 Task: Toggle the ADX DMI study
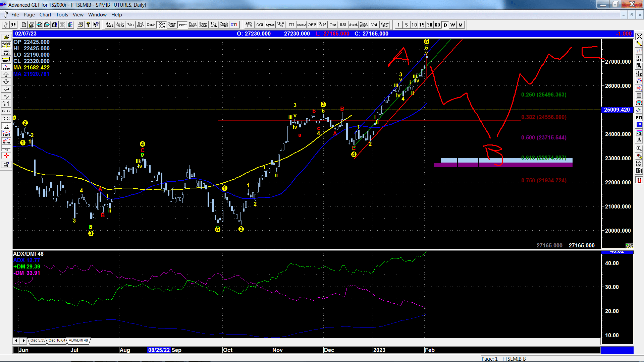(x=249, y=25)
